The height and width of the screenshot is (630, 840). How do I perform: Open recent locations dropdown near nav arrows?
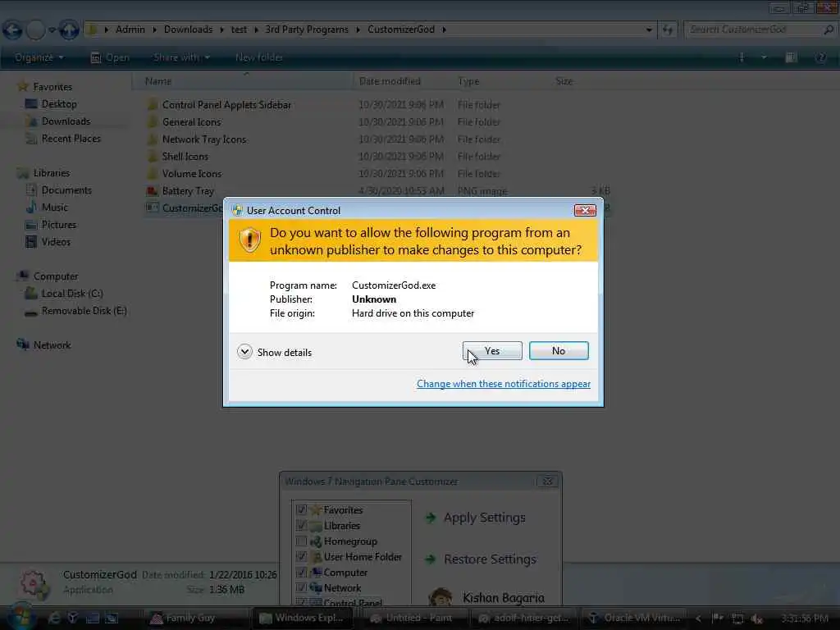pyautogui.click(x=52, y=30)
